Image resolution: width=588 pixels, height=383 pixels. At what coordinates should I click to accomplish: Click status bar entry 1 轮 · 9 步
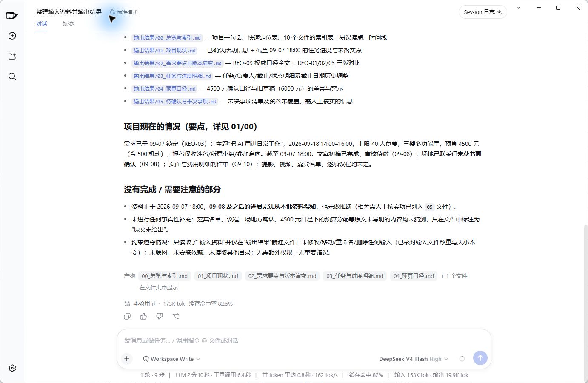point(152,375)
